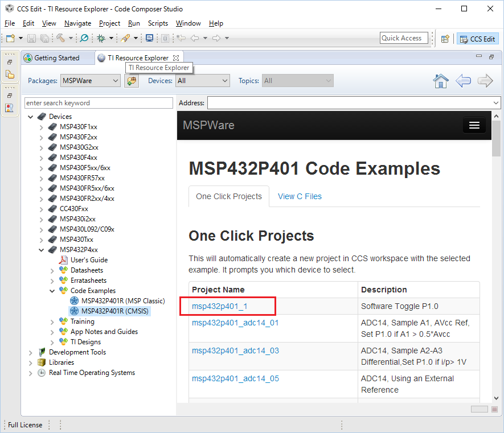
Task: Click the CCS Edit perspective button
Action: click(478, 39)
